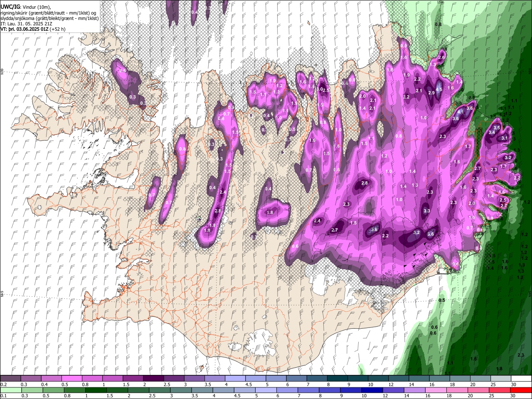This screenshot has height=399, width=532.
Task: Click the bright pink swatch labeled 0.5, upper row
Action: (x=71, y=379)
